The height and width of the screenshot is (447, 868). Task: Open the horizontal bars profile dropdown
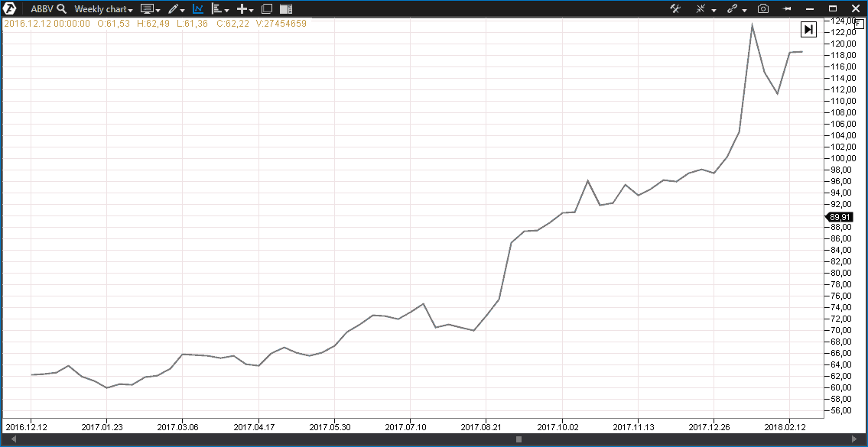click(x=221, y=9)
